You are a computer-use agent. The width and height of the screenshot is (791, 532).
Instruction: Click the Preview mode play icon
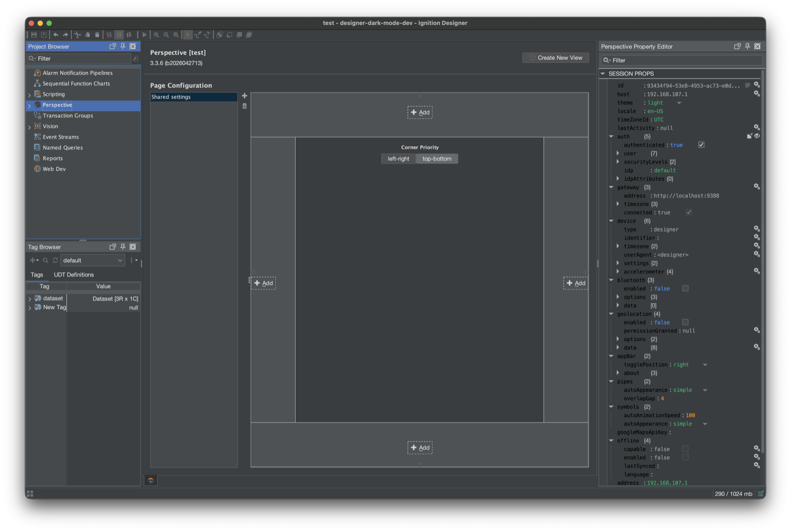pyautogui.click(x=145, y=35)
